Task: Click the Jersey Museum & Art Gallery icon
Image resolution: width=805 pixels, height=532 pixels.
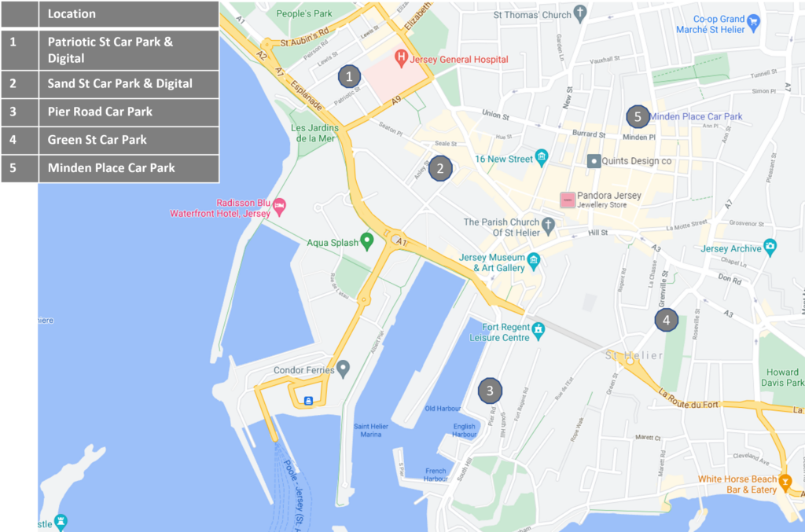Action: click(534, 261)
